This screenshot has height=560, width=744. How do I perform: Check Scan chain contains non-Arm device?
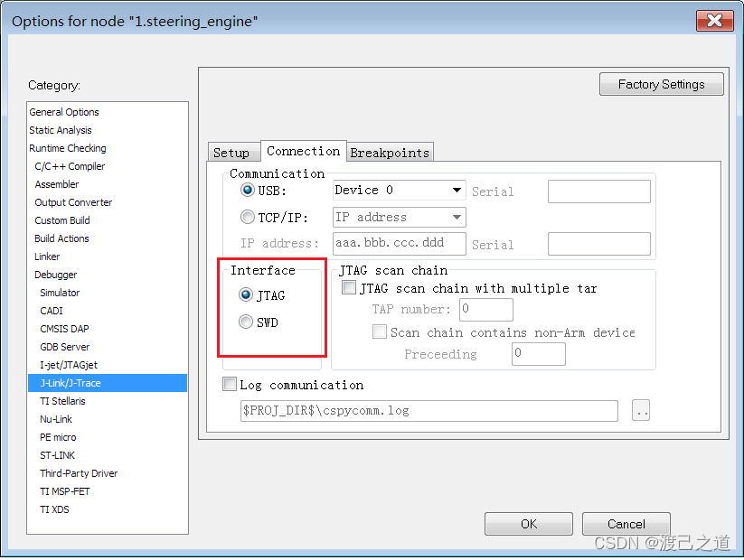pyautogui.click(x=380, y=331)
